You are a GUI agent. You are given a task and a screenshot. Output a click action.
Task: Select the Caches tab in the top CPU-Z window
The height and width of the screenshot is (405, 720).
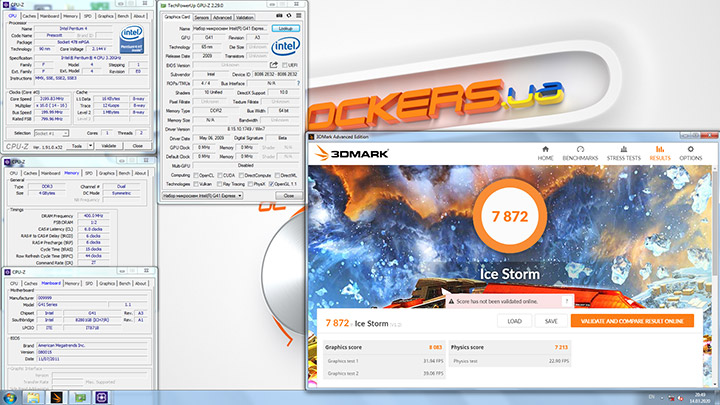point(29,16)
